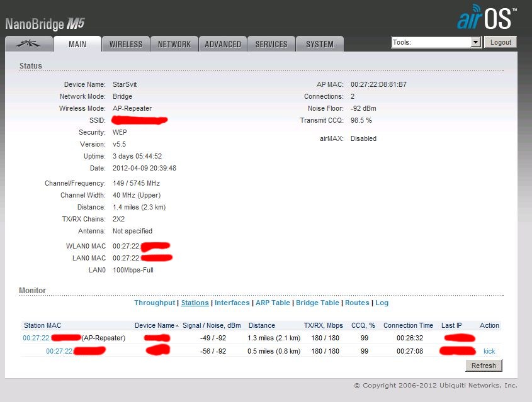The image size is (532, 402).
Task: Select LAN0 value 100Mbps-Full
Action: click(133, 270)
